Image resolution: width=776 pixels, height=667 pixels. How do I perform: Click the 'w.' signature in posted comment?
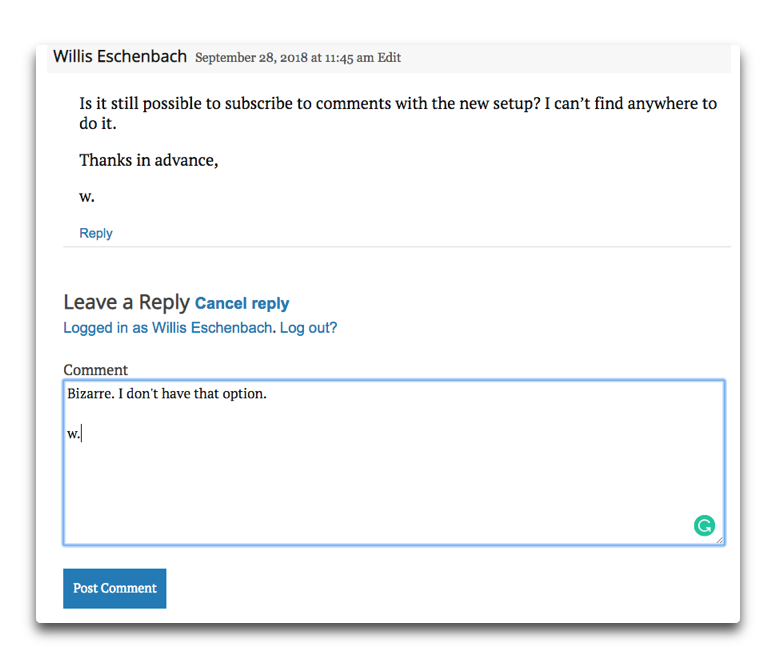(x=87, y=197)
